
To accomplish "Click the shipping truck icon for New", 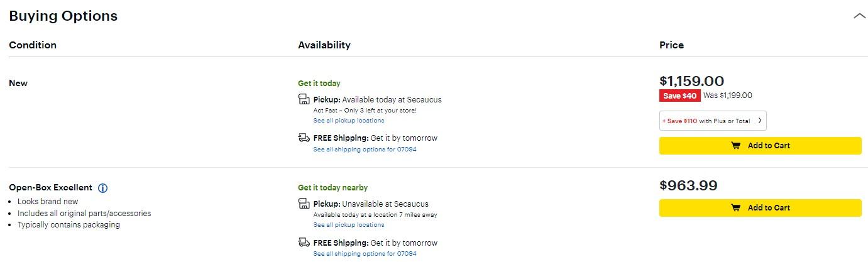I will 304,138.
